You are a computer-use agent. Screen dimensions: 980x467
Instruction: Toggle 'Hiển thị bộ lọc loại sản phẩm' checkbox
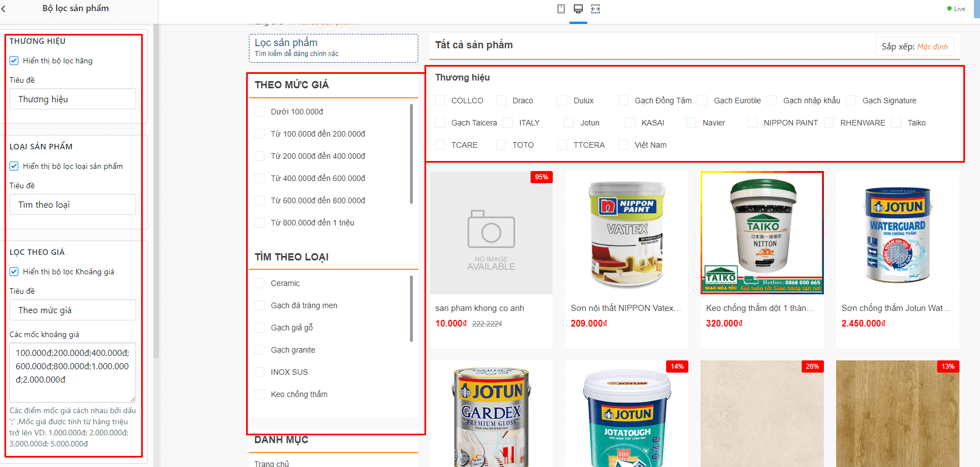(14, 166)
